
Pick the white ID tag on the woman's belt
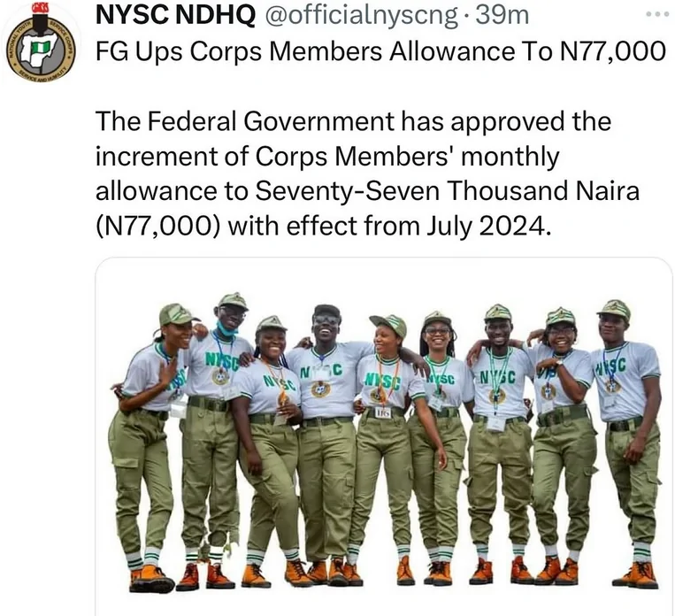pos(383,412)
